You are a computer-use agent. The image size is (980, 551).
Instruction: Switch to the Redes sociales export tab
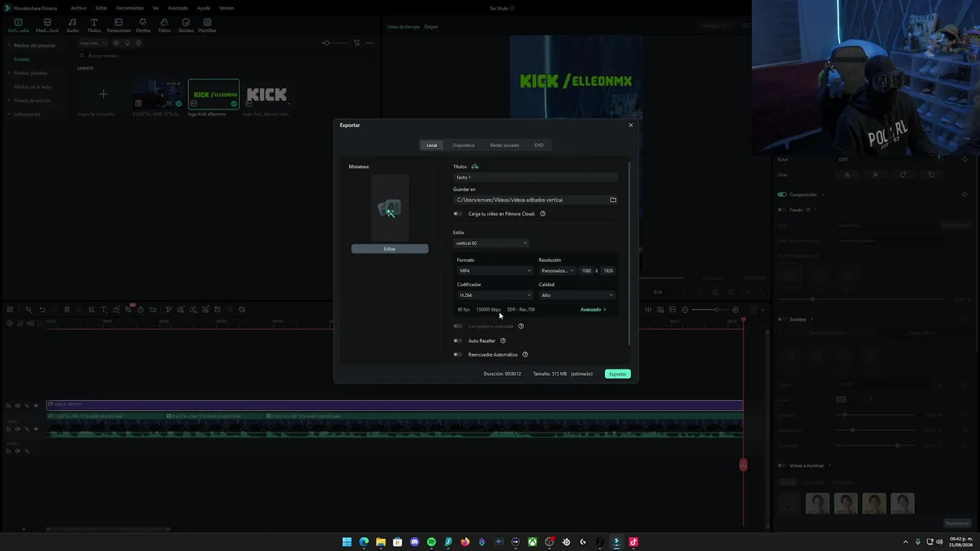coord(505,145)
